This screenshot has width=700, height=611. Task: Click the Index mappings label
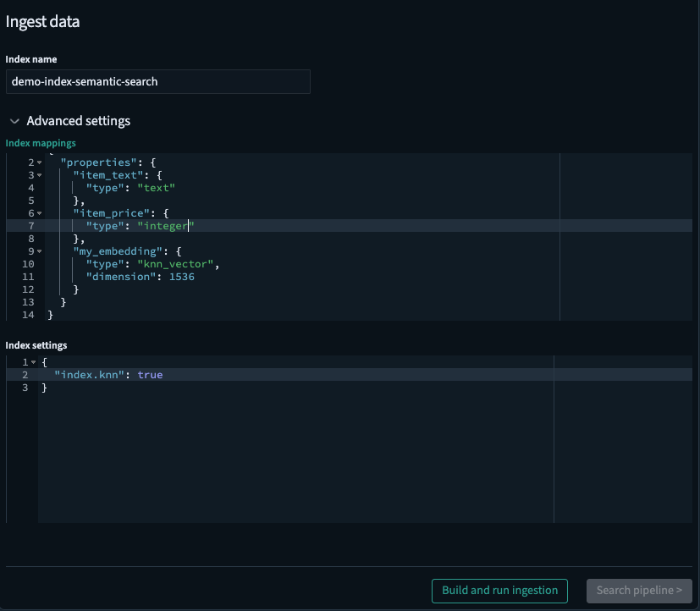[41, 143]
